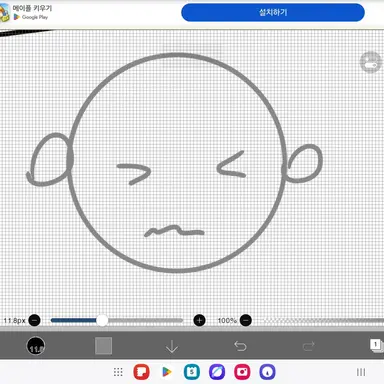Open the layers panel icon
The width and height of the screenshot is (384, 384).
[x=377, y=345]
